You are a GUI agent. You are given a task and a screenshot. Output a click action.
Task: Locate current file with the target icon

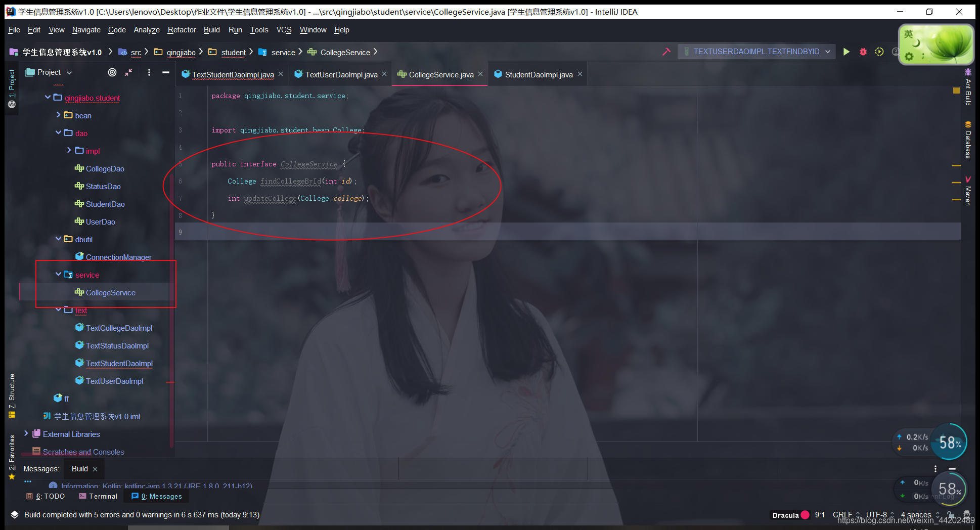pos(112,72)
